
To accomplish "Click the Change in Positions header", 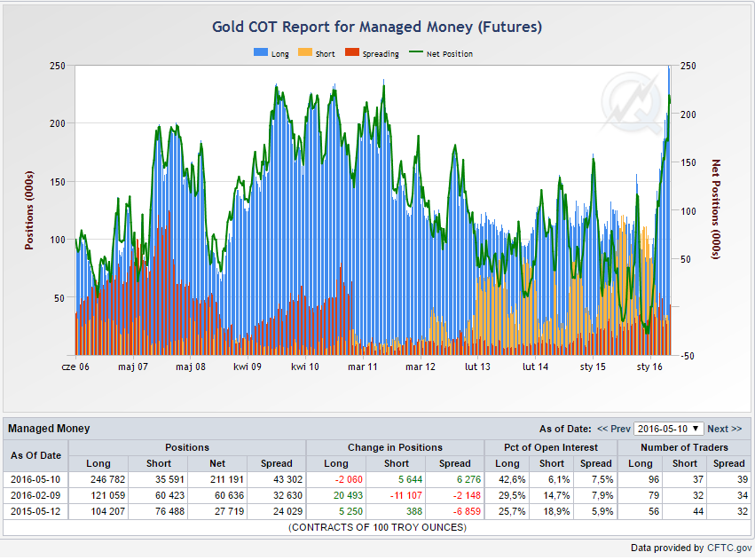I will pos(396,447).
